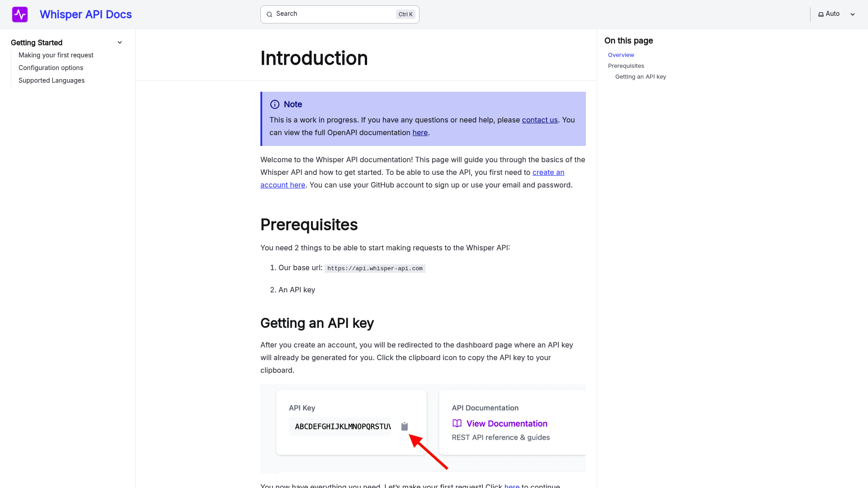Open Supported Languages from the sidebar
868x488 pixels.
(x=52, y=80)
